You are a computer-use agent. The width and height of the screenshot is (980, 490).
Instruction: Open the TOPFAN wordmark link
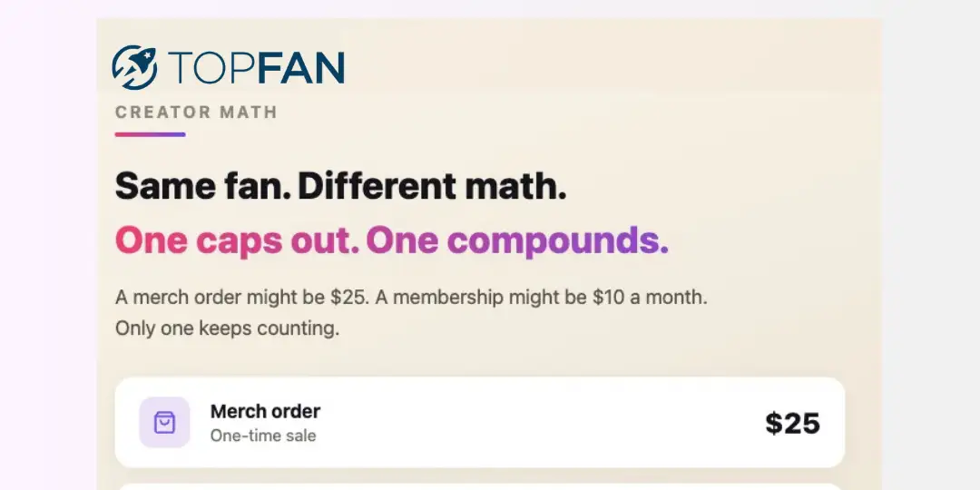pyautogui.click(x=256, y=67)
